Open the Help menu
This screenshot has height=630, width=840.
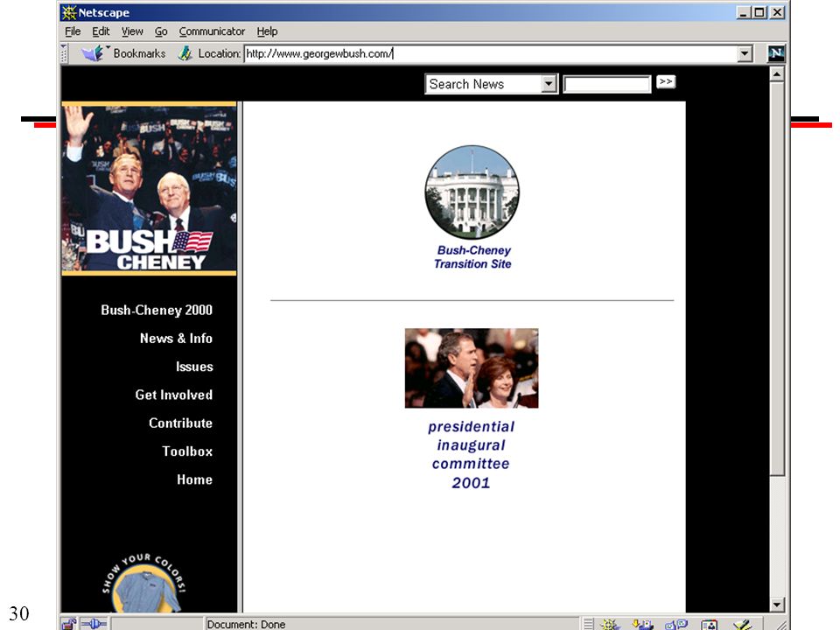tap(267, 31)
